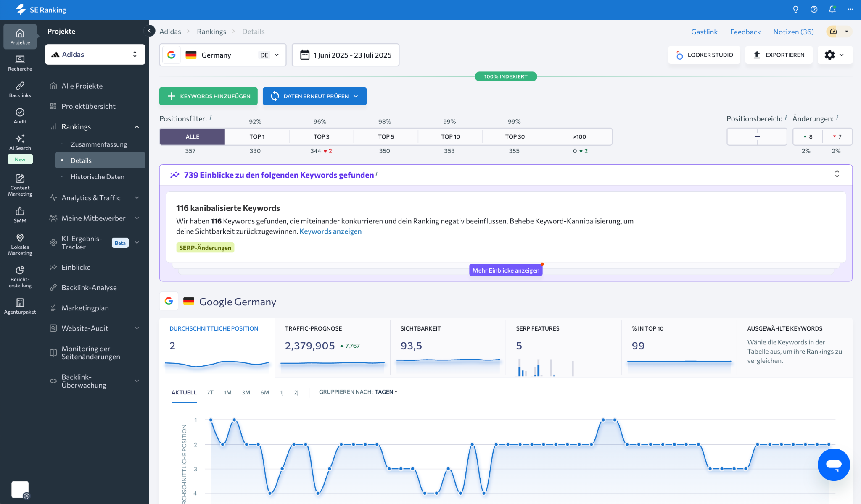861x504 pixels.
Task: Filter by 7 declined positions
Action: tap(837, 136)
